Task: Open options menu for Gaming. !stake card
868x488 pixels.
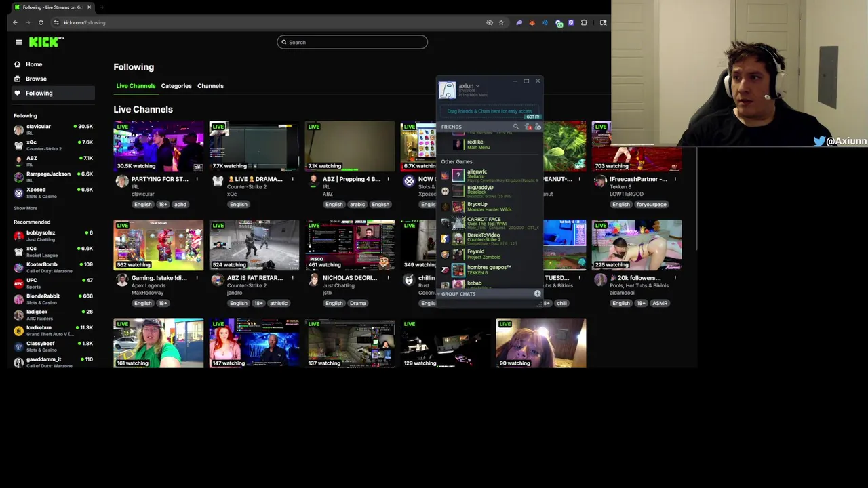Action: 197,278
